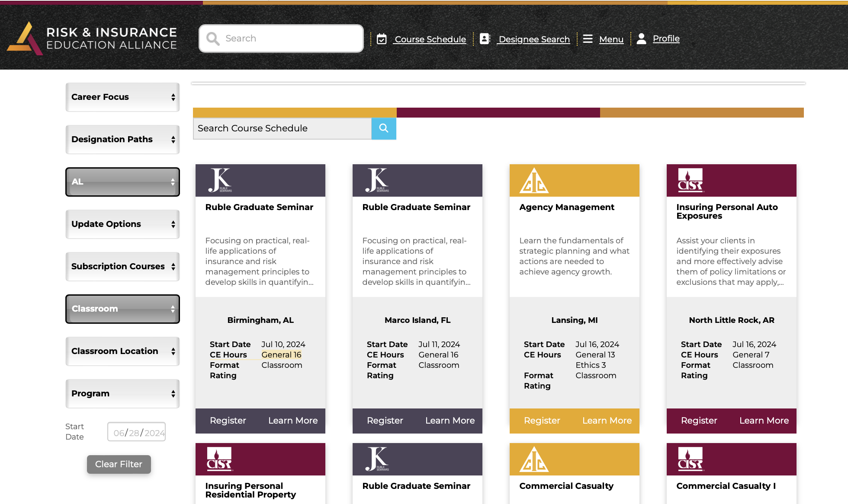Click the magnifier icon in header search
The width and height of the screenshot is (848, 504).
212,38
